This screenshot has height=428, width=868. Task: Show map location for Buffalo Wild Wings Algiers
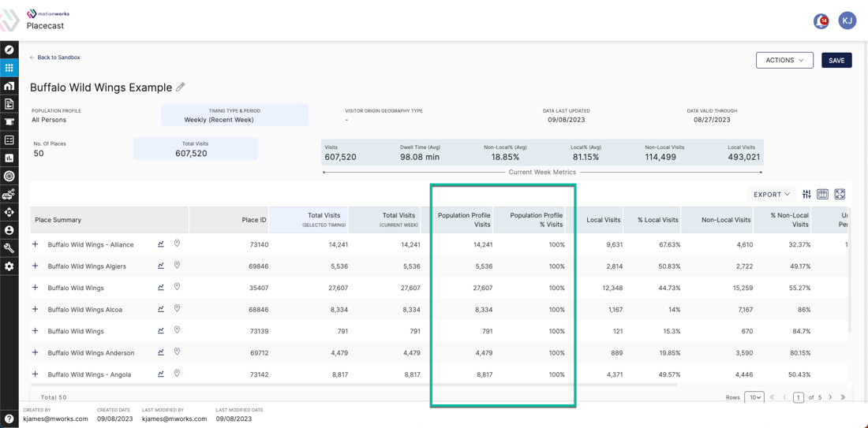(177, 266)
